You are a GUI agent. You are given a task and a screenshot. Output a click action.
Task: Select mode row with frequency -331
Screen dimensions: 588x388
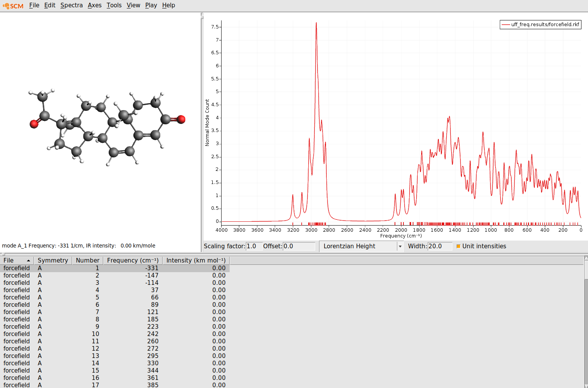click(x=115, y=268)
